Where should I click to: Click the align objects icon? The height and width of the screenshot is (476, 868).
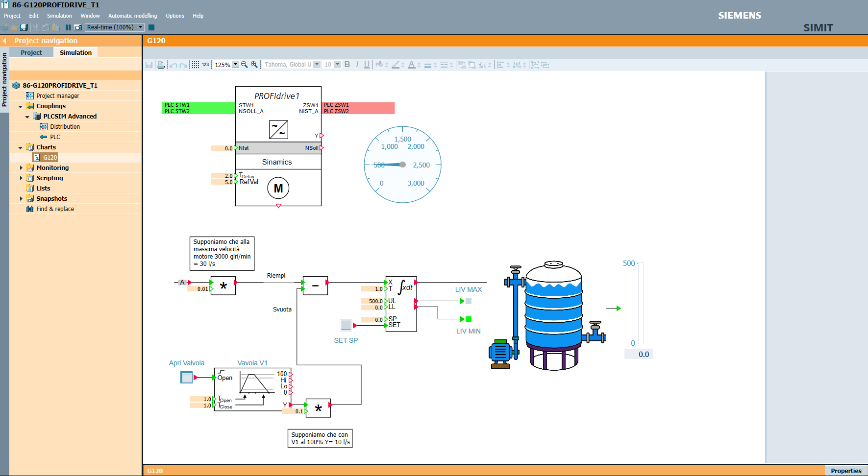click(x=500, y=65)
